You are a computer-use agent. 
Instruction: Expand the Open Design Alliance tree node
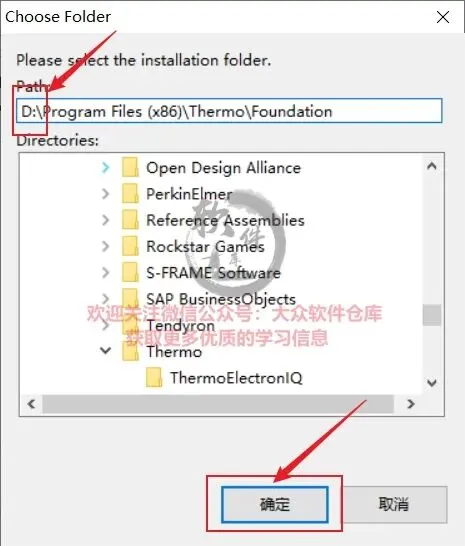coord(106,167)
